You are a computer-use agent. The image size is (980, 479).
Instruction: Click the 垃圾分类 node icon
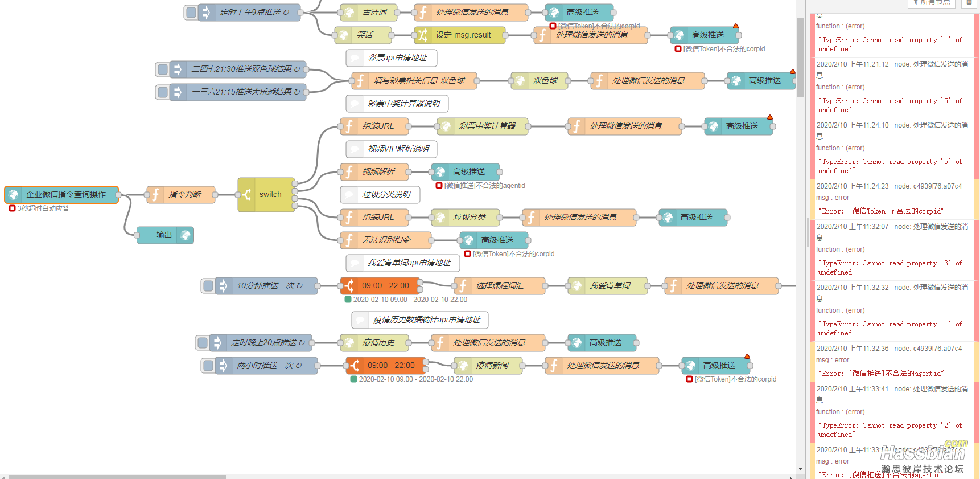(x=440, y=217)
